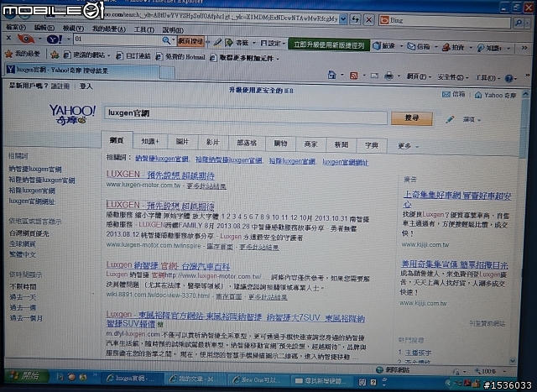Expand 更多 dropdown in search tabs
Viewport: 537px width, 392px height.
pos(408,146)
